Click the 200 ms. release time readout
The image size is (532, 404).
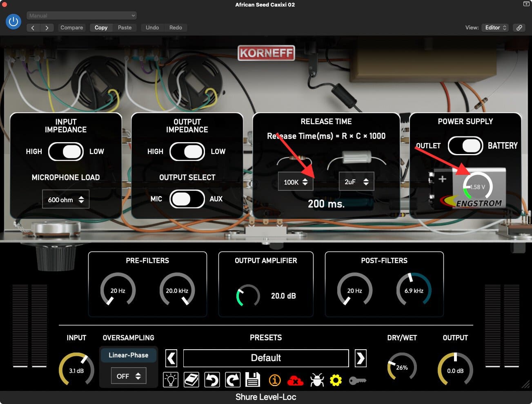pyautogui.click(x=326, y=203)
